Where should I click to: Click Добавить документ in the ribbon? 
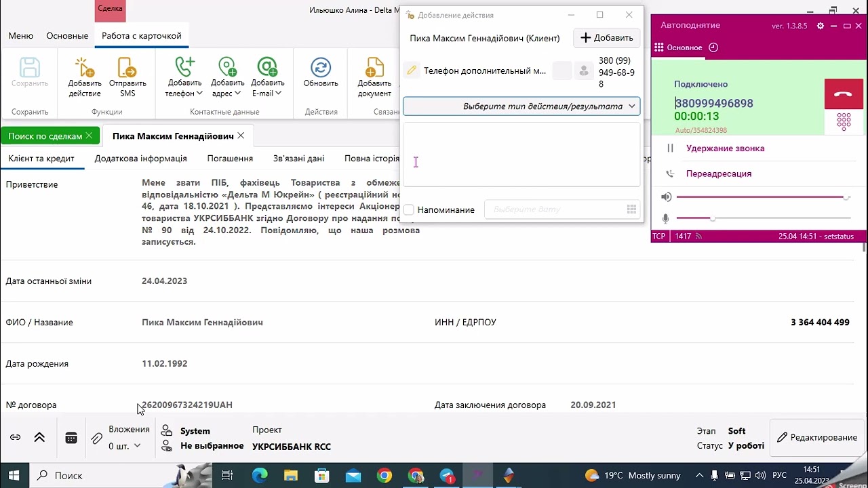tap(374, 68)
